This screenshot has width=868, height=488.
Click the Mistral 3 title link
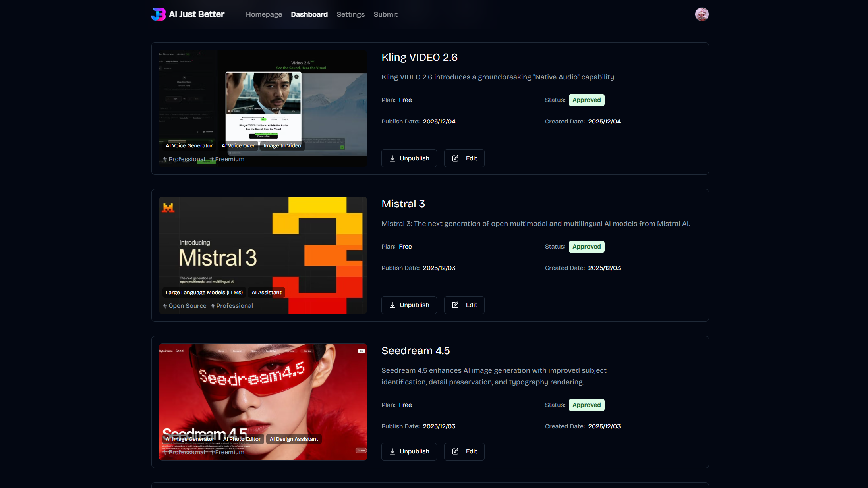403,204
